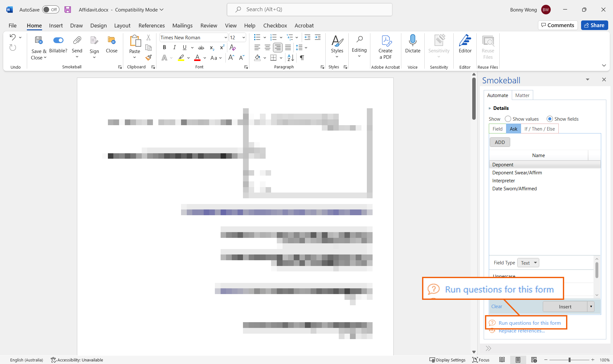613x364 pixels.
Task: Open the Insert ribbon tab
Action: [56, 26]
